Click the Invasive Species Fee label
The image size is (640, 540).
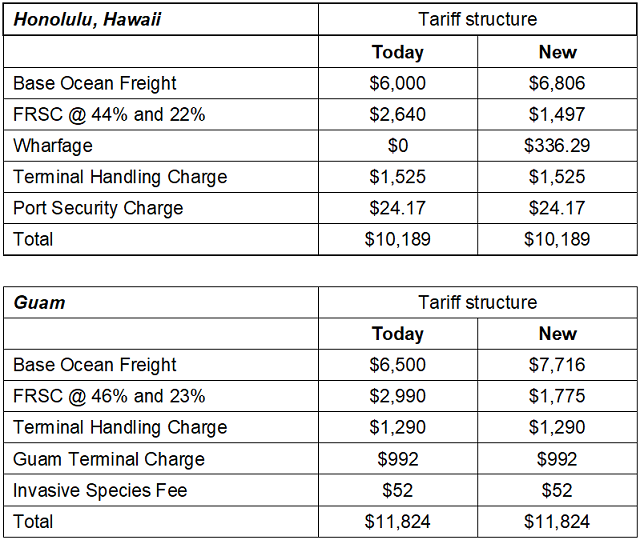[100, 490]
